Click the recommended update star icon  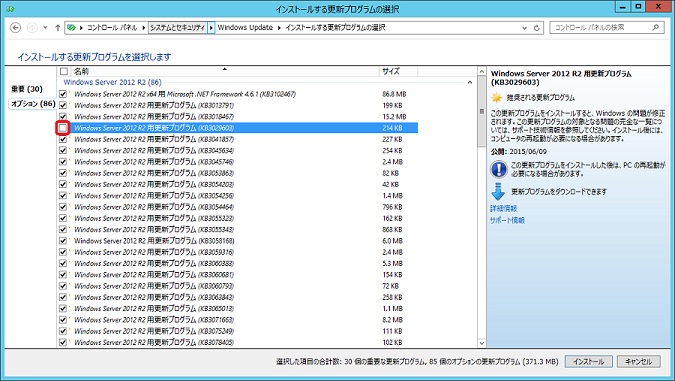pos(497,98)
